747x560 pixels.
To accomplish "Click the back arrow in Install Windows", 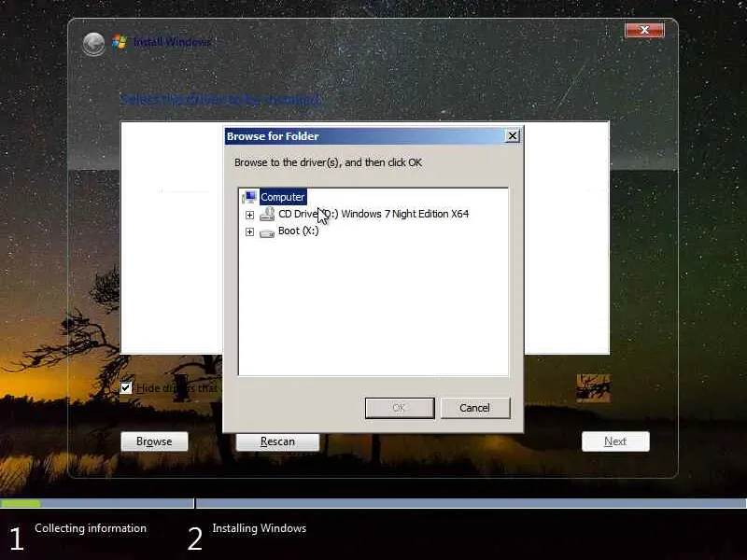I will [94, 44].
